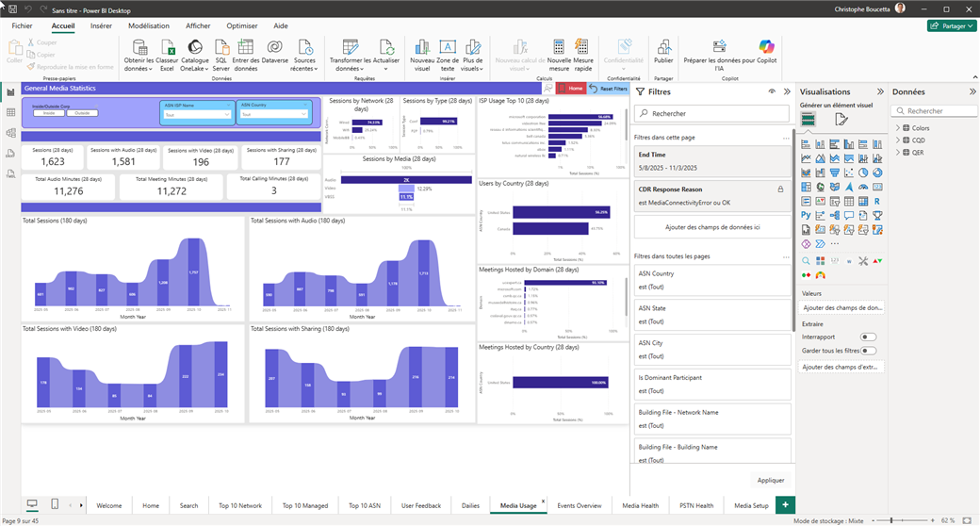Select the Python visual icon
Viewport: 980px width, 526px height.
click(x=807, y=216)
